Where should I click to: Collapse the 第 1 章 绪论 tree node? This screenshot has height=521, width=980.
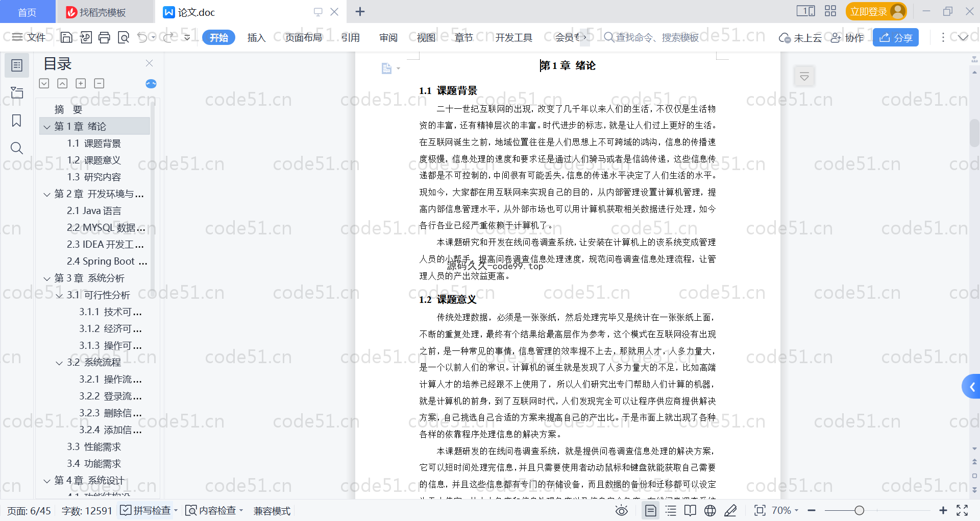tap(47, 127)
